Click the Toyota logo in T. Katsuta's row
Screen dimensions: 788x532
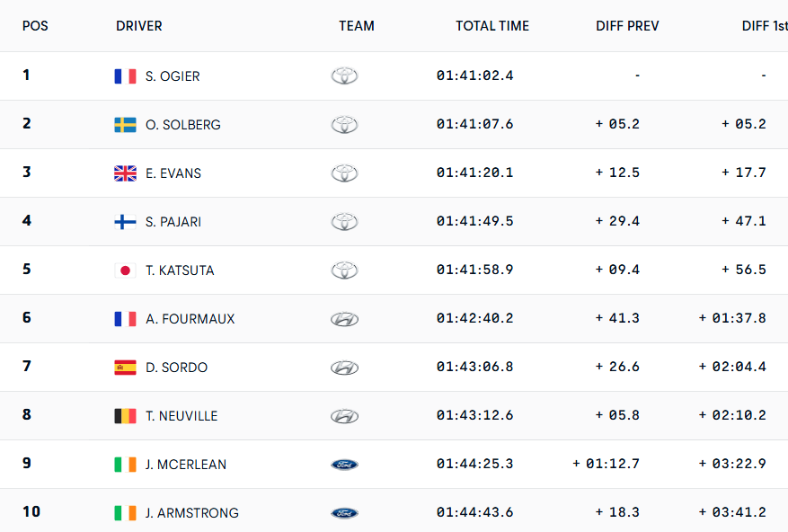point(344,270)
